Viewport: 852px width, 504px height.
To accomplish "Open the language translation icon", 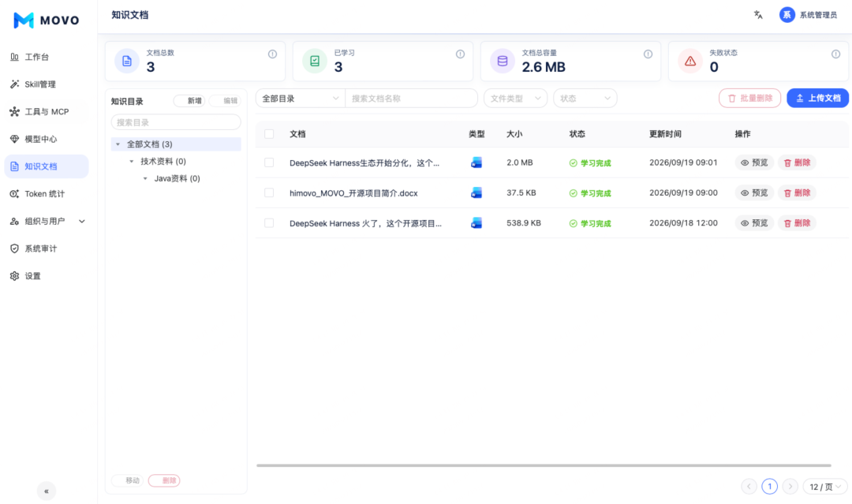I will tap(758, 15).
